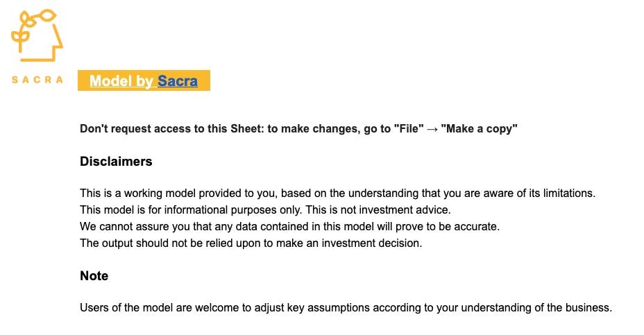Click the "Users of the model are welcome" sentence

coord(346,308)
